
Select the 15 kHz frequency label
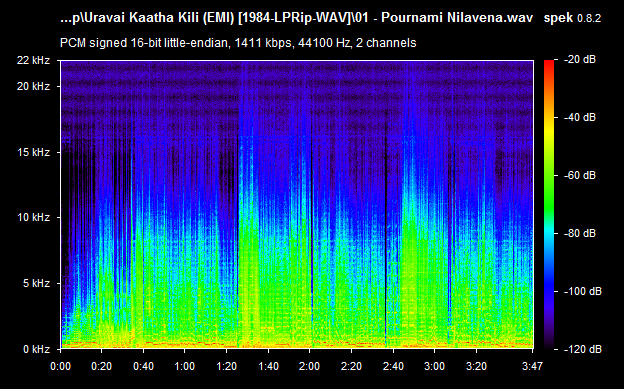click(33, 152)
